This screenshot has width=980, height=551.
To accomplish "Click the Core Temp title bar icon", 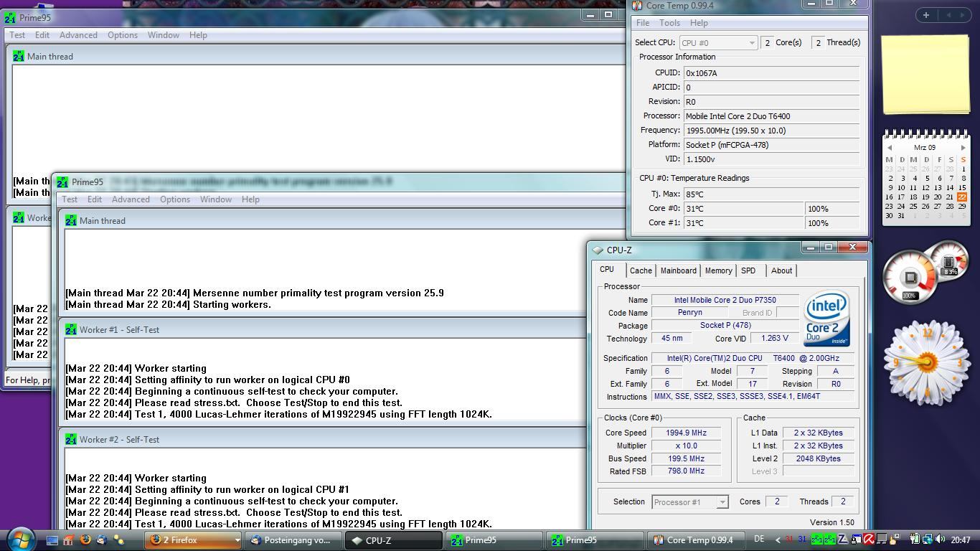I will 637,6.
